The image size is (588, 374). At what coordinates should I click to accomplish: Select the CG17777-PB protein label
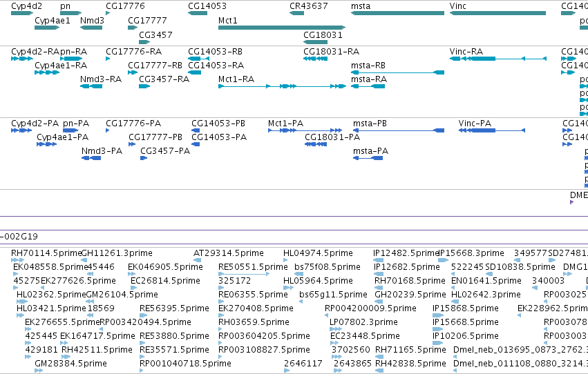coord(155,137)
